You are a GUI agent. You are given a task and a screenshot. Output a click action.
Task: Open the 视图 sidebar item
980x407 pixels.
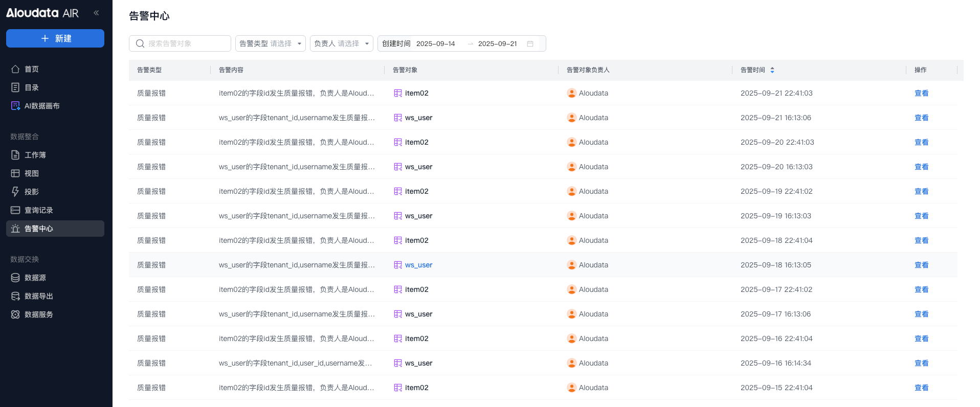[32, 173]
